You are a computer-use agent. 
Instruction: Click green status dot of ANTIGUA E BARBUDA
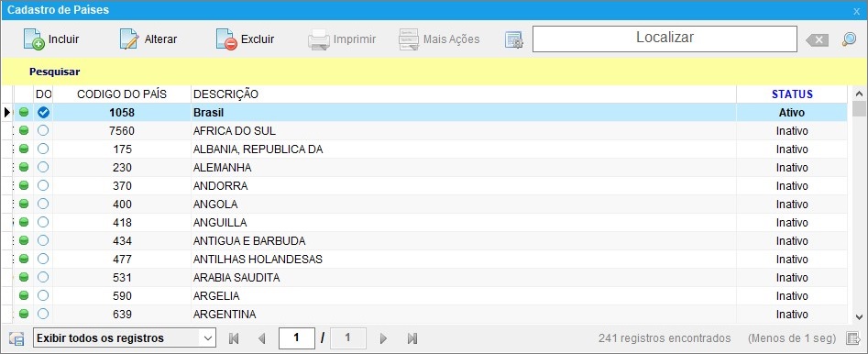(24, 240)
